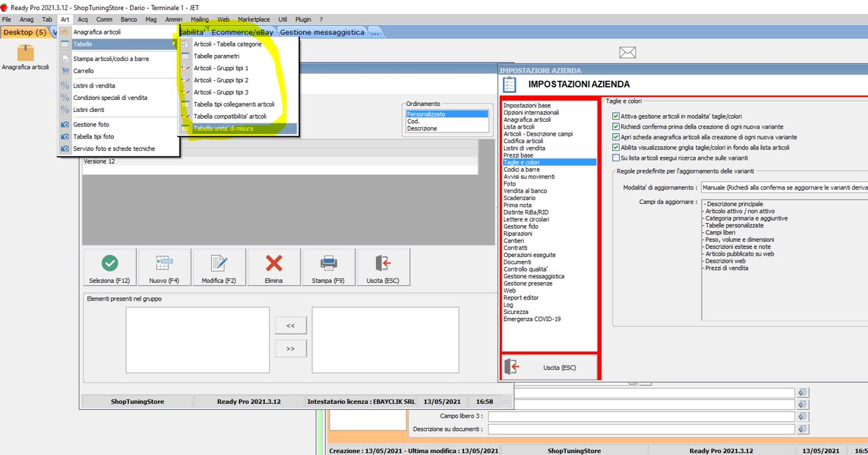Uncheck Attiva gestione articoli in modalita' taglie/colori
868x455 pixels.
(x=616, y=116)
